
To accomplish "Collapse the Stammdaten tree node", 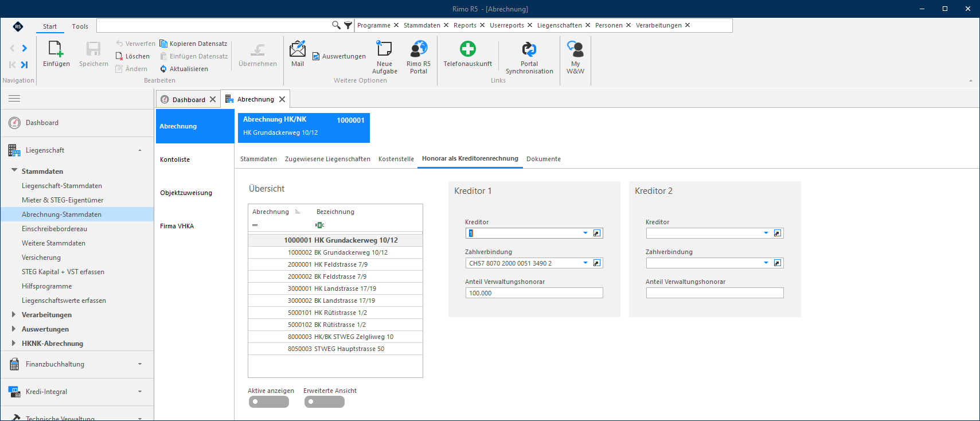I will [14, 170].
